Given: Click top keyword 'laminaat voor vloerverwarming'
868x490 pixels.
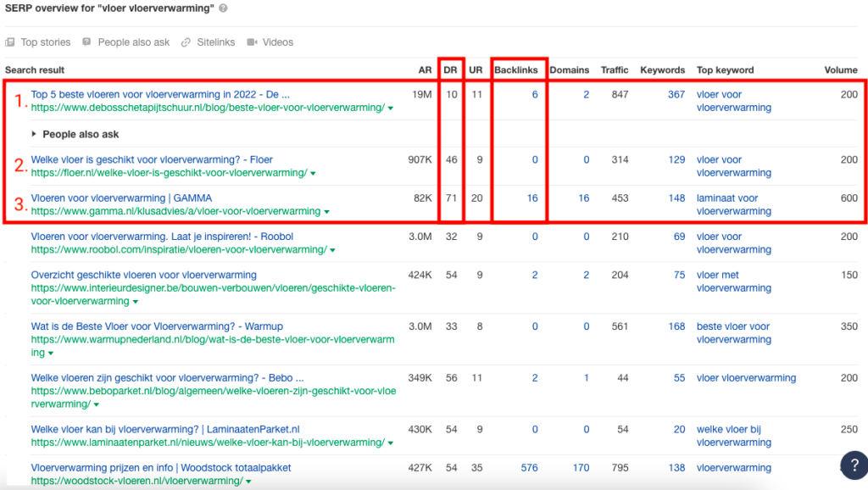Looking at the screenshot, I should [734, 204].
